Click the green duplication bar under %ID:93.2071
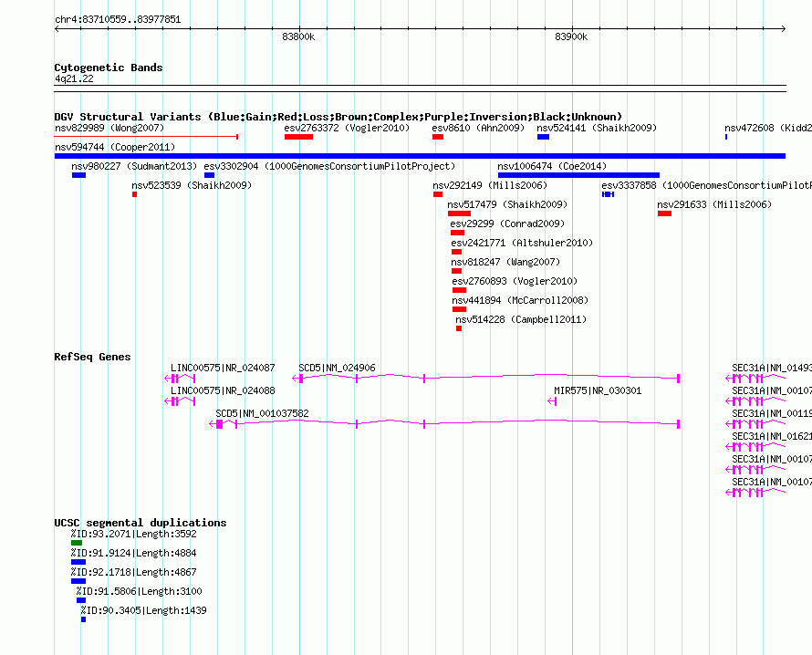 point(77,543)
